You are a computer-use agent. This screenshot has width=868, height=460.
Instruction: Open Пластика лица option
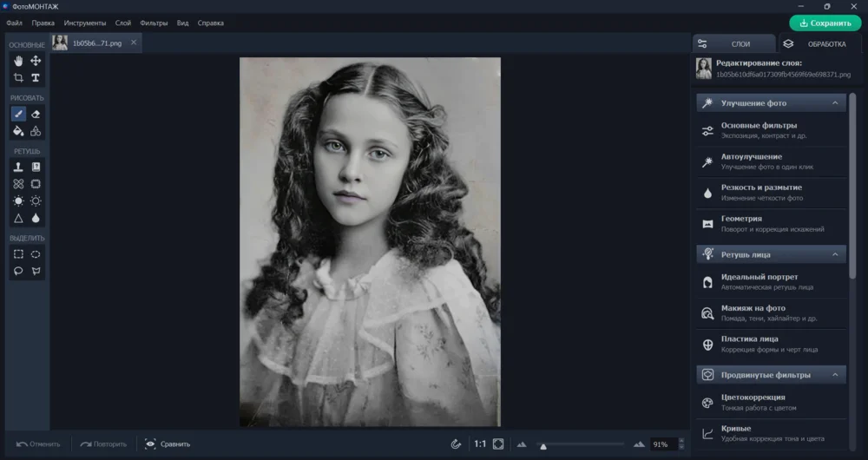(771, 345)
